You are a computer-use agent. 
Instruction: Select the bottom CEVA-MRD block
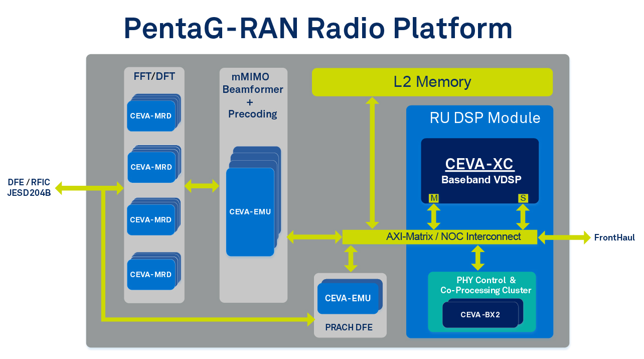[x=151, y=275]
